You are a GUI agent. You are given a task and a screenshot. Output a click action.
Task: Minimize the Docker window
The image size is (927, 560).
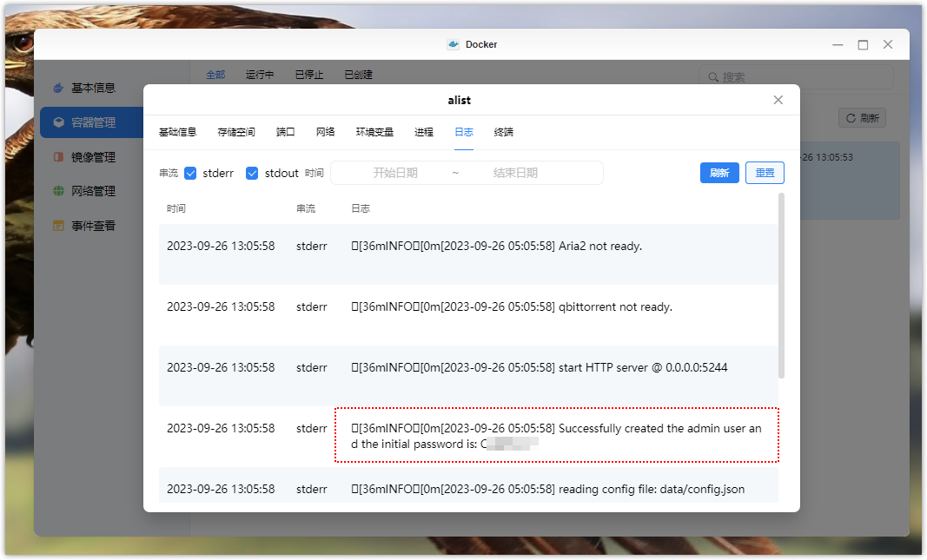[838, 45]
